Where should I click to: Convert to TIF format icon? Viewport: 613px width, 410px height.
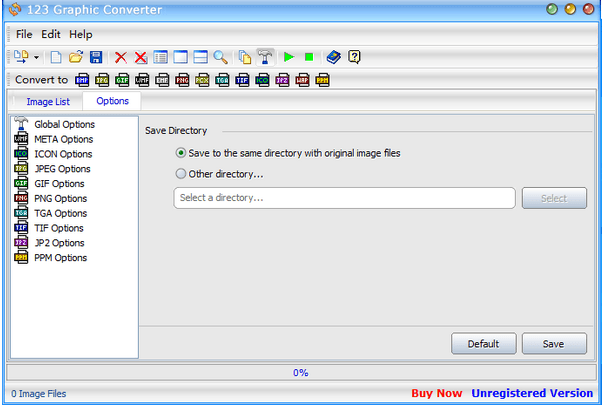[242, 80]
